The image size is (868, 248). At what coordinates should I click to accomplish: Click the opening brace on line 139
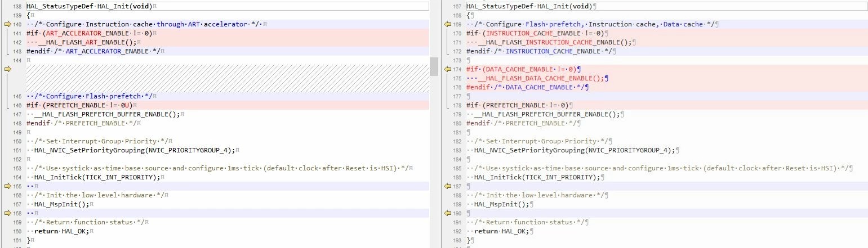(x=28, y=15)
